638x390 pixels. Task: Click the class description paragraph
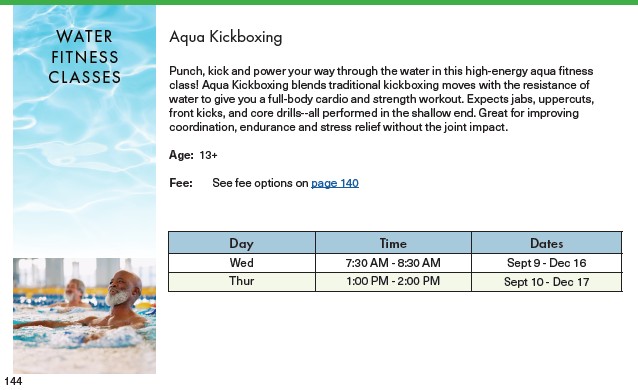click(x=382, y=99)
